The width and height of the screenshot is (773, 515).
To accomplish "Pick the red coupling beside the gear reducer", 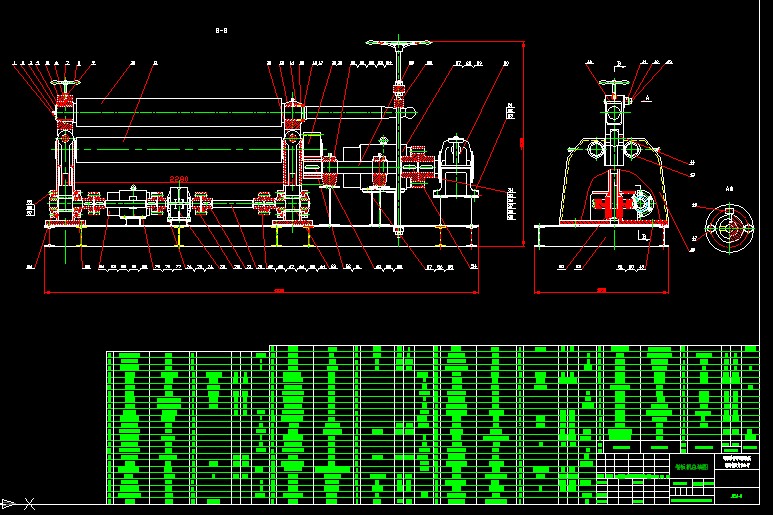I will point(418,166).
